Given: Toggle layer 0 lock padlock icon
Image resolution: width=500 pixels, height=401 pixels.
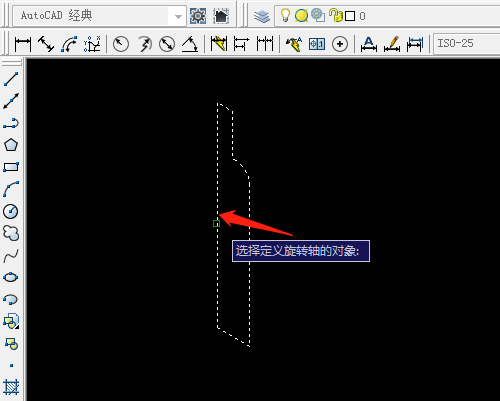Looking at the screenshot, I should pyautogui.click(x=335, y=15).
